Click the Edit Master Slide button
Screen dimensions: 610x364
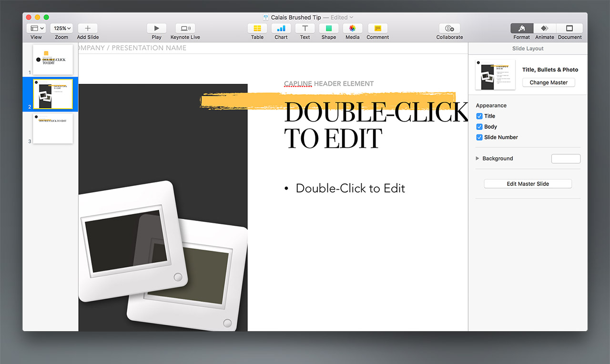(x=528, y=184)
